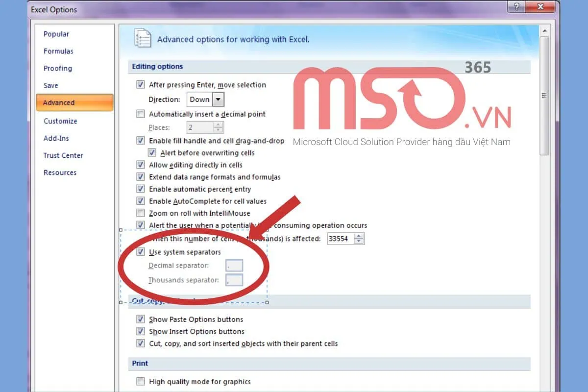Click the Thousands separator field
Viewport: 588px width, 392px height.
click(234, 280)
